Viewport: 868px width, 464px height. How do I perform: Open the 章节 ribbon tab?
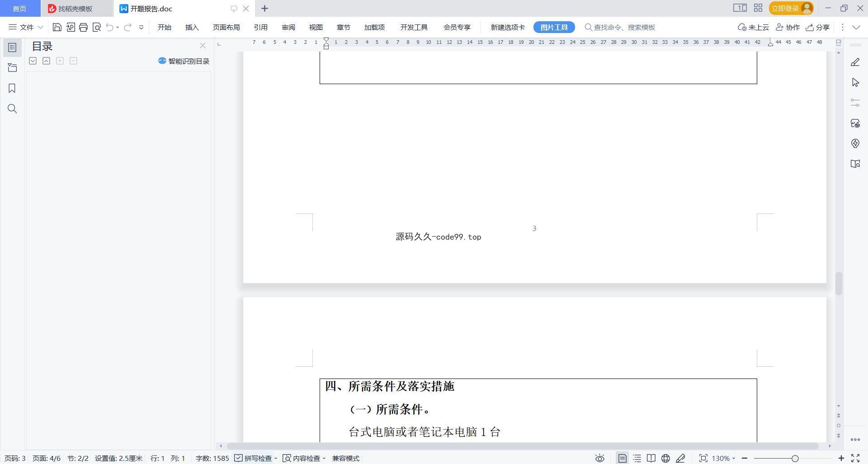344,27
